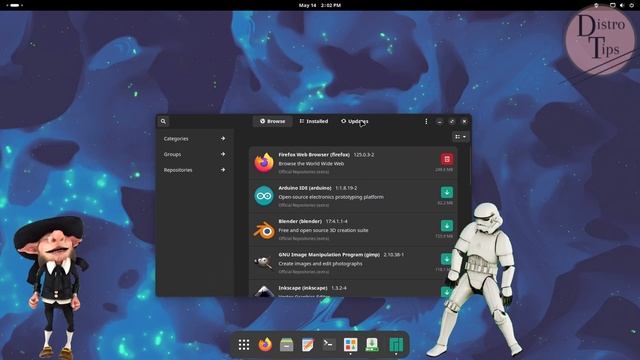Click 'Open-source electronics prototyping platform' description
Image resolution: width=640 pixels, height=360 pixels.
tap(331, 197)
